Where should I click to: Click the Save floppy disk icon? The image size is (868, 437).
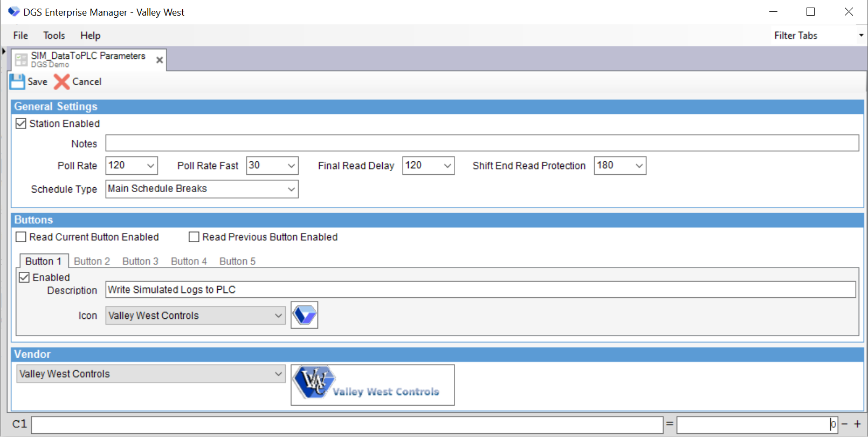(17, 82)
